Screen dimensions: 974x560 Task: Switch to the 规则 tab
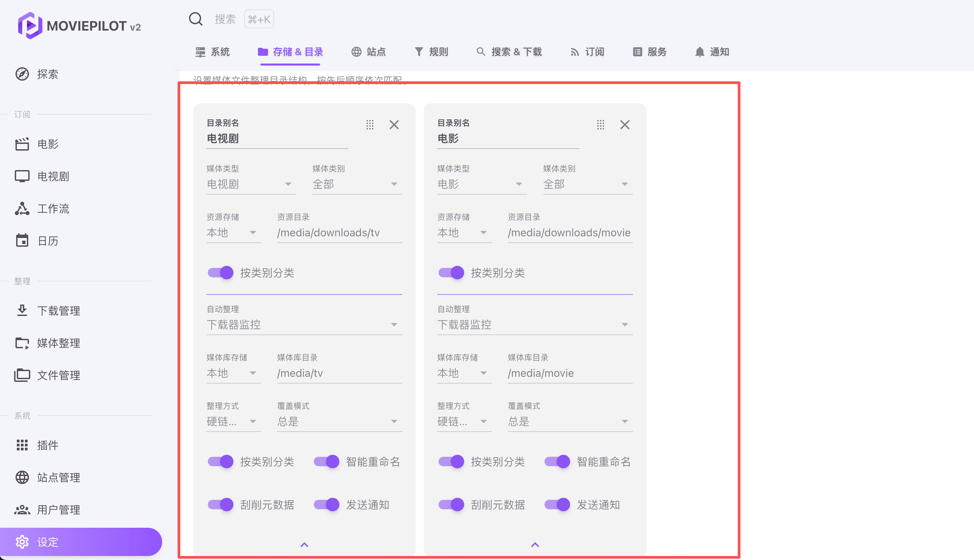(x=432, y=52)
